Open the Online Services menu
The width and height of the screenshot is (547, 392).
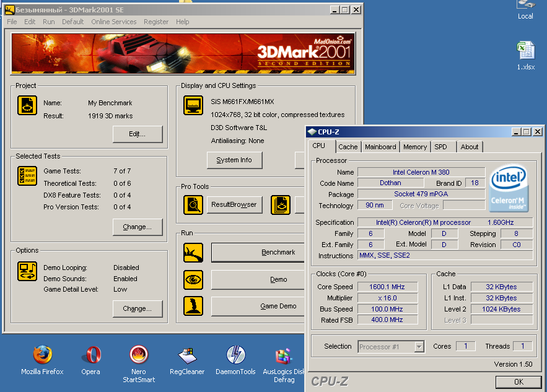[114, 22]
